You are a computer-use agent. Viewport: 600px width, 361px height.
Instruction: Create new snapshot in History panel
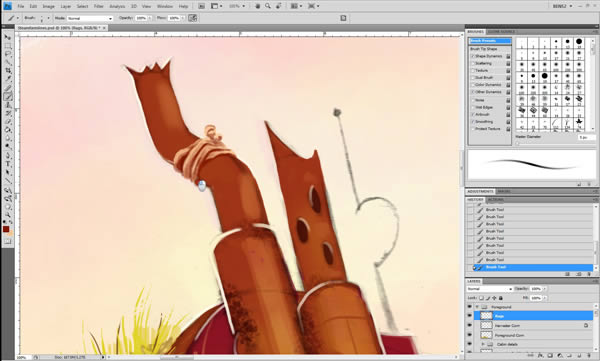(x=579, y=274)
